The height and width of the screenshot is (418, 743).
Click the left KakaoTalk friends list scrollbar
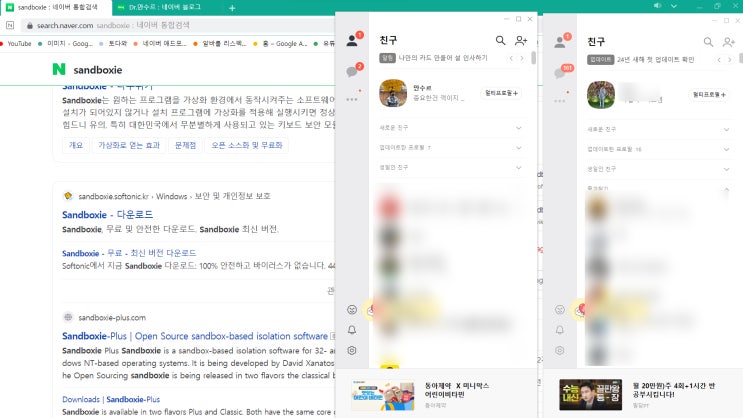534,58
